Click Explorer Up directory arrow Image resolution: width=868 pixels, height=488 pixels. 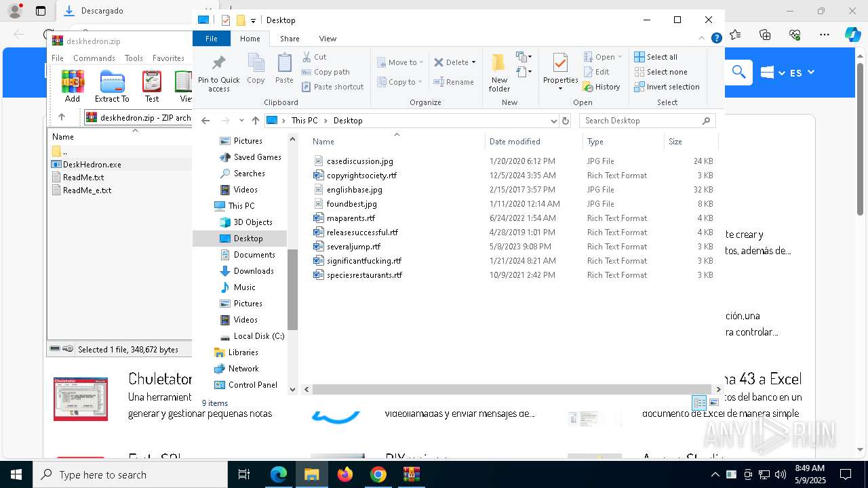tap(255, 121)
